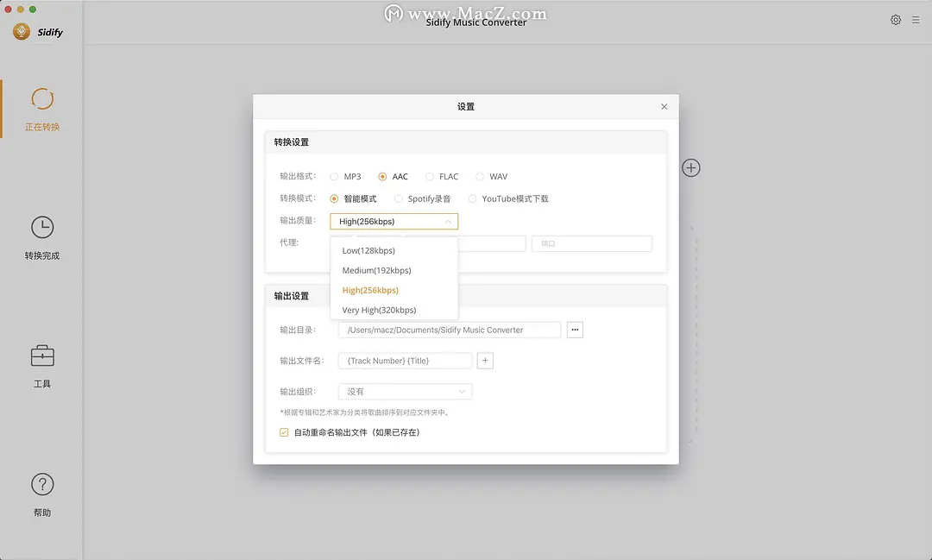Screen dimensions: 932x560
Task: Open the 输出组织 dropdown showing 没有
Action: pyautogui.click(x=406, y=392)
